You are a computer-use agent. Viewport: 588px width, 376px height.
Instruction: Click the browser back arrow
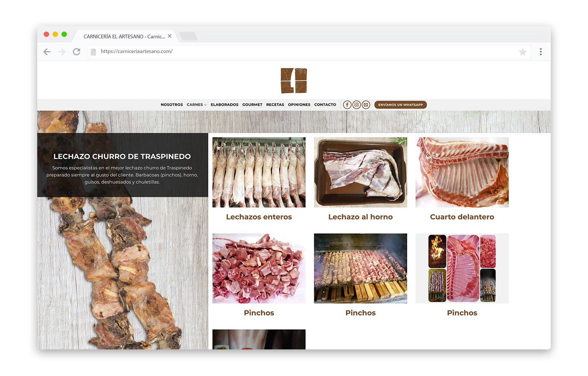47,52
